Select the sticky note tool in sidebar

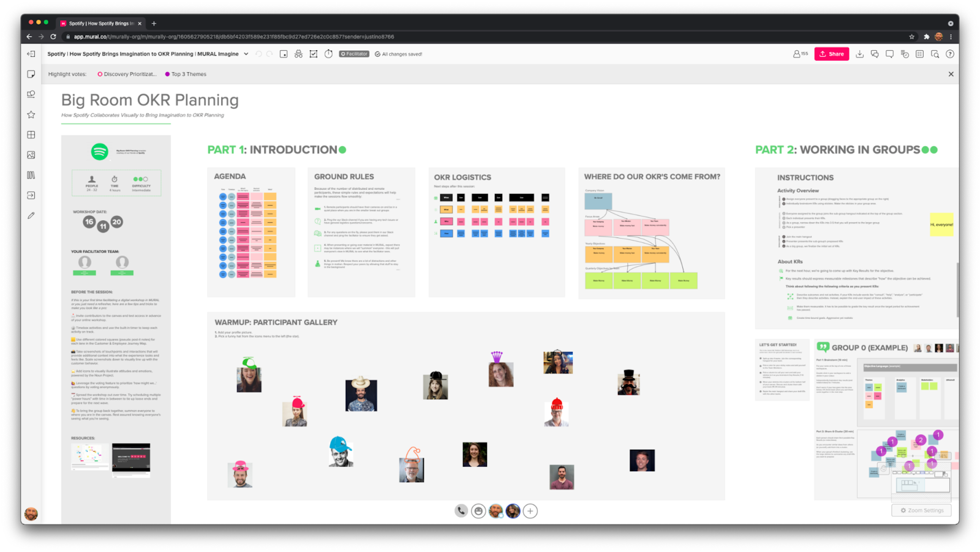coord(31,74)
